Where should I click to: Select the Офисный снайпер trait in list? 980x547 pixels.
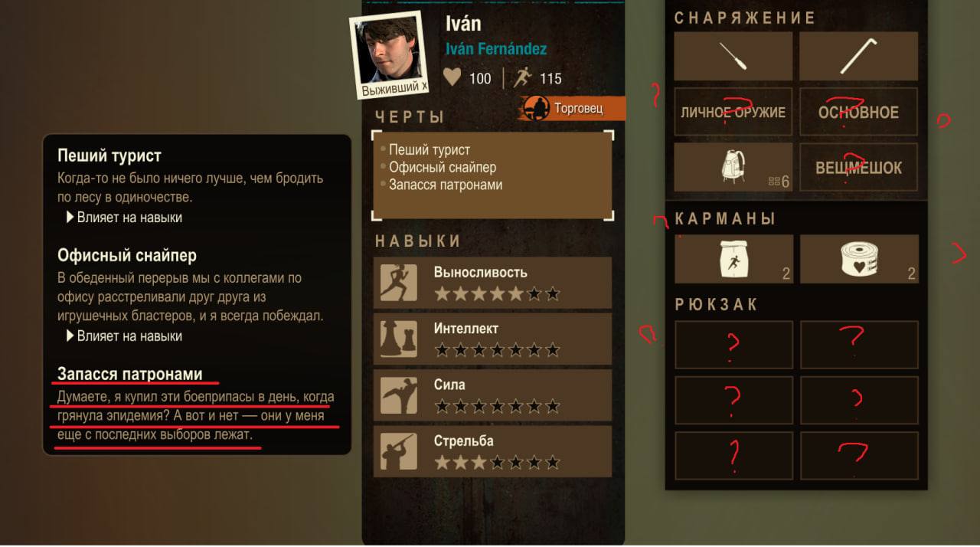pyautogui.click(x=443, y=167)
